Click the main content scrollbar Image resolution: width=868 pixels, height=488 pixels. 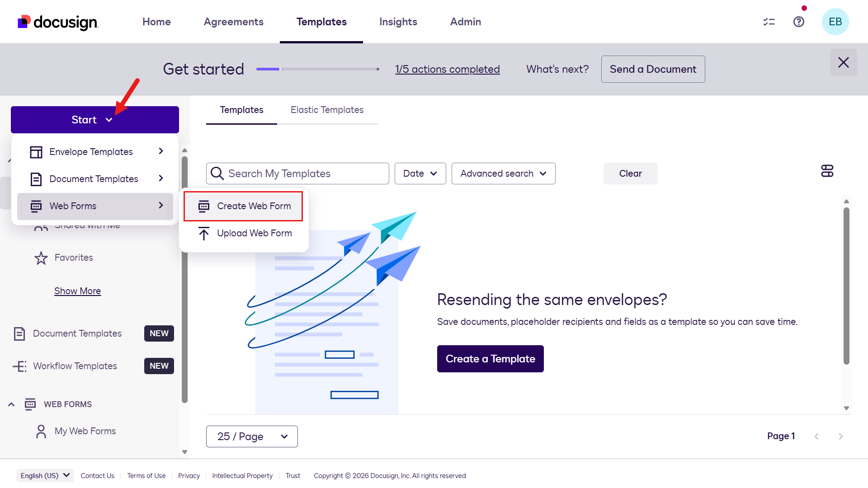846,286
